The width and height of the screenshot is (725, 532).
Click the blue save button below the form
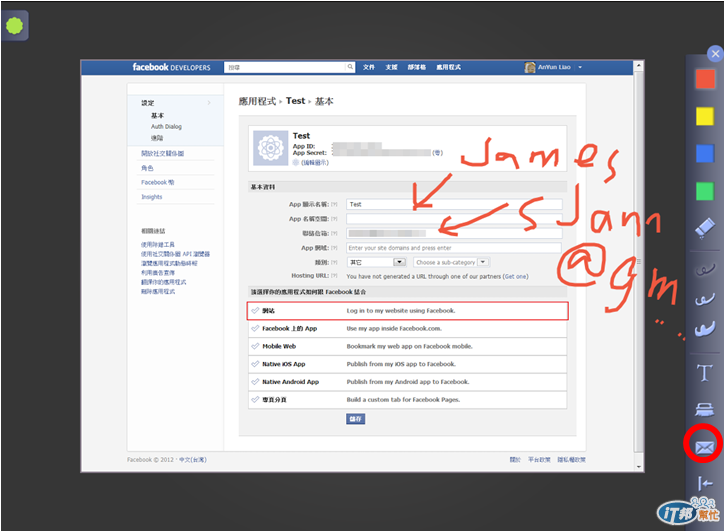pyautogui.click(x=355, y=419)
